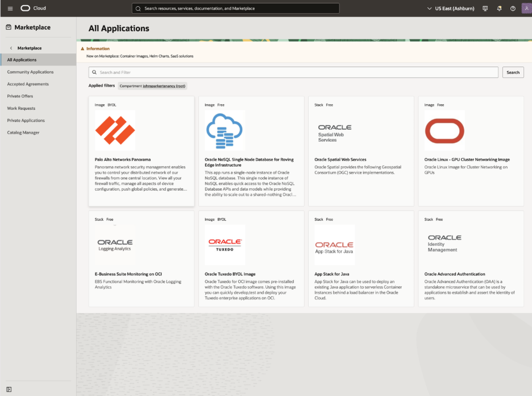
Task: Open the Oracle Advanced Authentication listing
Action: [455, 274]
